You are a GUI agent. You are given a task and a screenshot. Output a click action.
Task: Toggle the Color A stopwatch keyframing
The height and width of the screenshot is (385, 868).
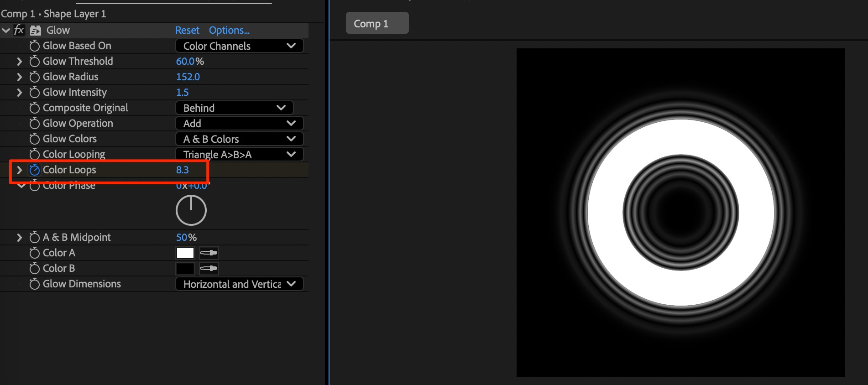pyautogui.click(x=34, y=253)
